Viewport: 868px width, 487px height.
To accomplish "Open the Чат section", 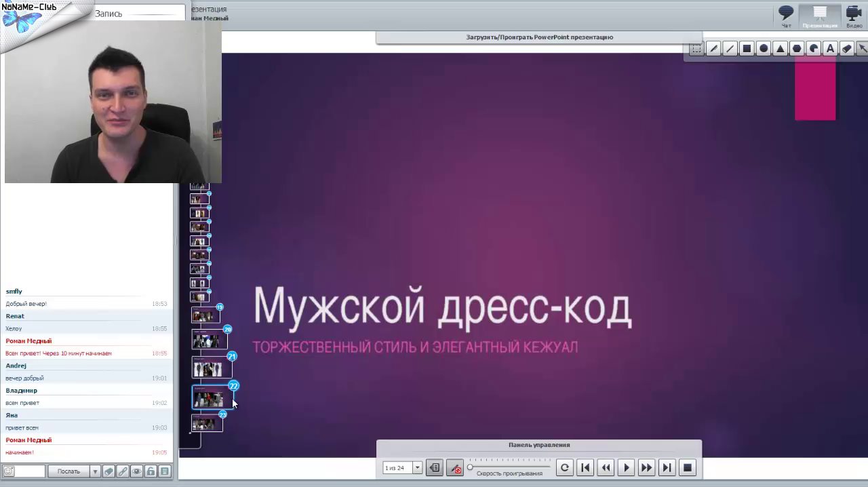I will point(786,16).
